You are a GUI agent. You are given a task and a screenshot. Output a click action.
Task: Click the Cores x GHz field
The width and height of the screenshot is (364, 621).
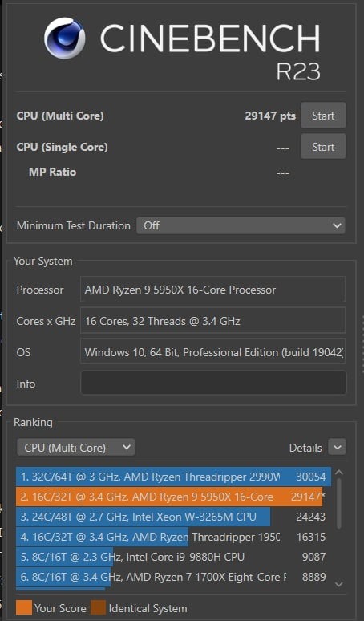(x=212, y=320)
